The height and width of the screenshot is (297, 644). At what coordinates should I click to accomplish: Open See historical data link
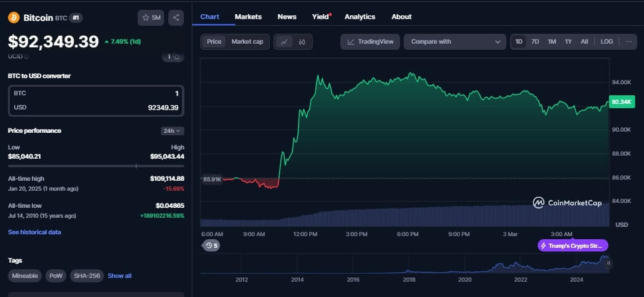pyautogui.click(x=34, y=232)
